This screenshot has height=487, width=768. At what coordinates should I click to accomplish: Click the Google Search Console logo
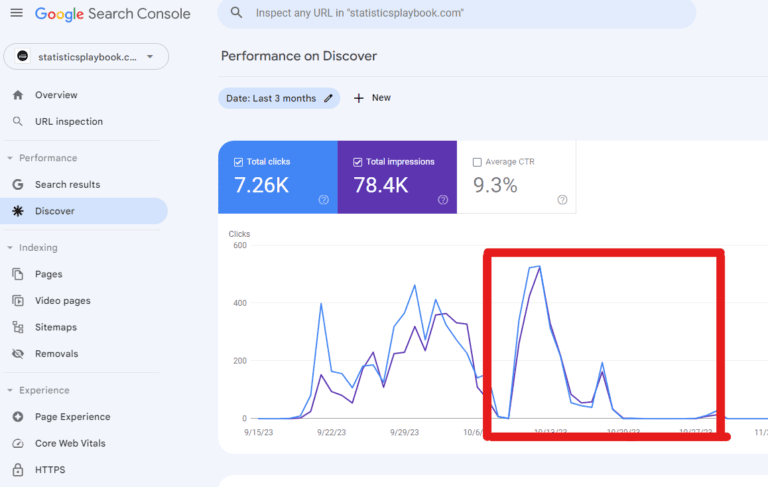113,14
